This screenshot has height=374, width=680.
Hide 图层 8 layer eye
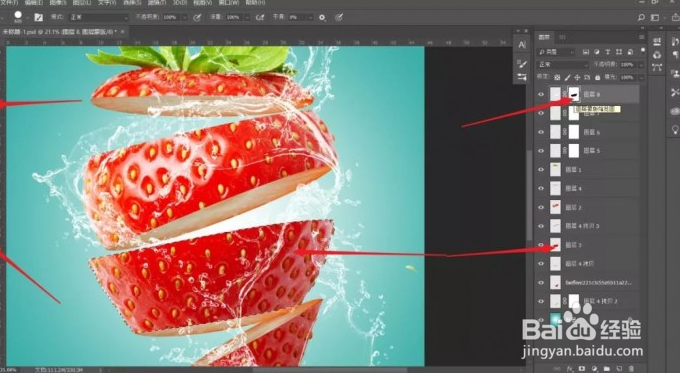541,94
